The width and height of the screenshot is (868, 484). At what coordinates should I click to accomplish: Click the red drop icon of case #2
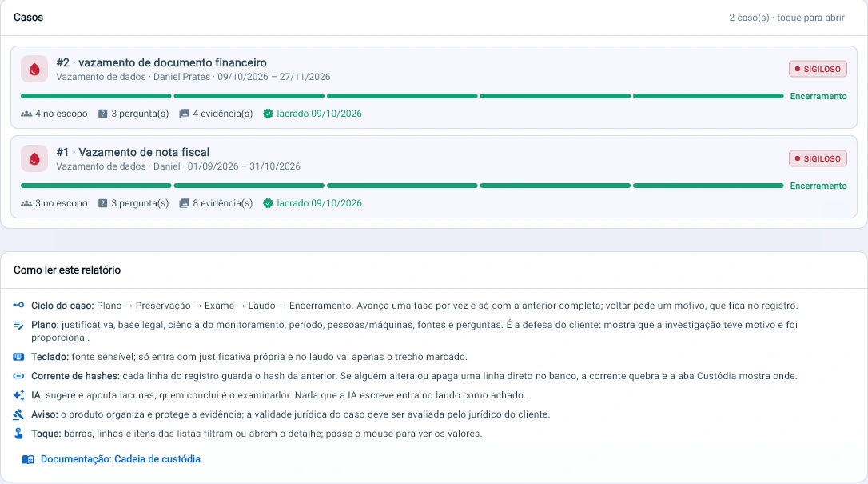pyautogui.click(x=34, y=70)
